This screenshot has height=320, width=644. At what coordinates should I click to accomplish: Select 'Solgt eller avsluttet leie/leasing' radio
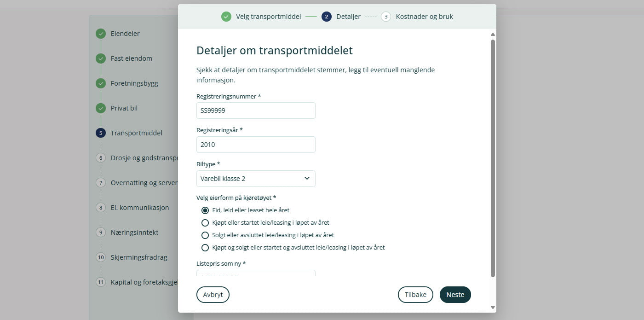[205, 235]
